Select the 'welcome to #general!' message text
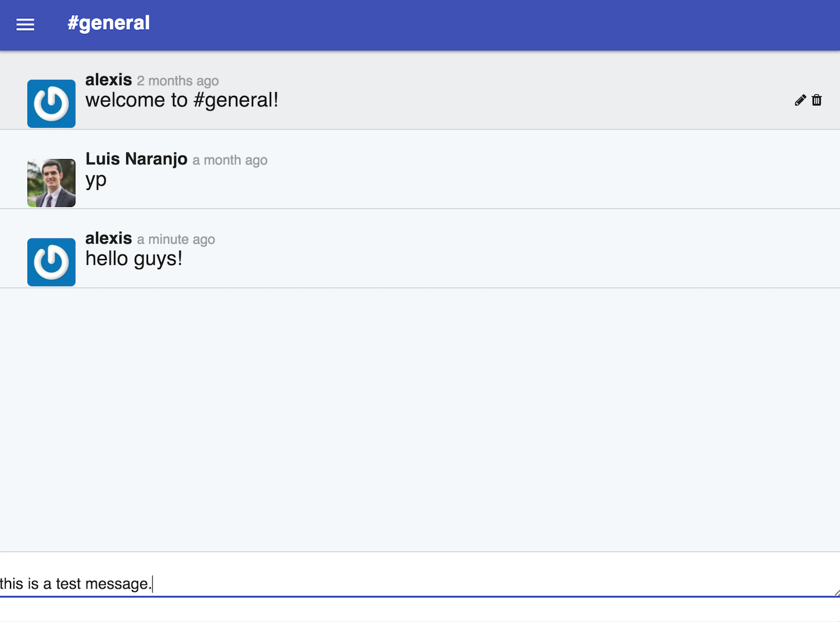 182,101
